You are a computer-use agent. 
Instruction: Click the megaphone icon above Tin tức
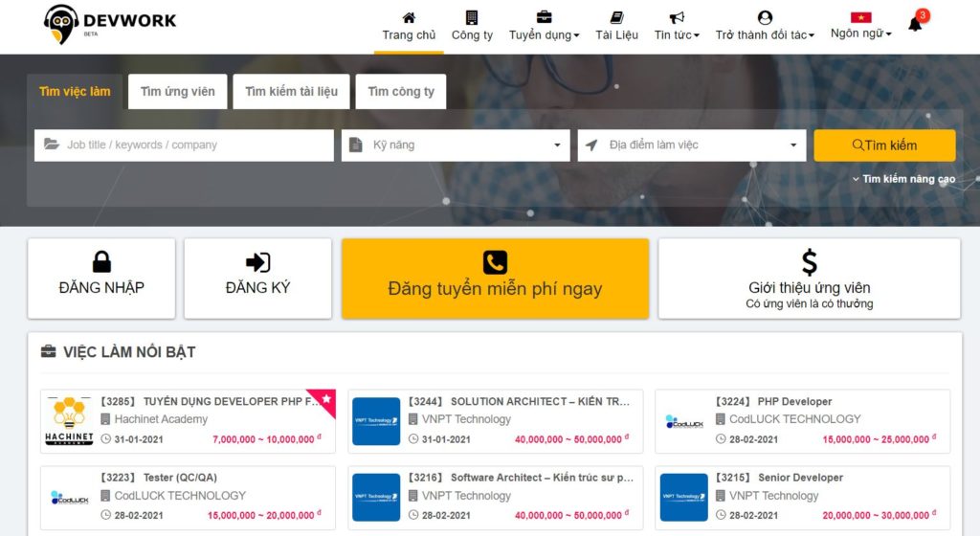coord(677,17)
